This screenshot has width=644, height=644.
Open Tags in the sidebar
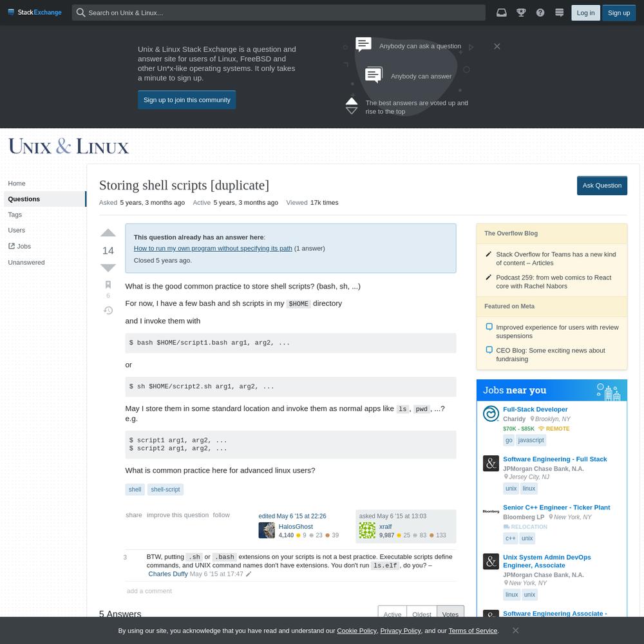[x=15, y=215]
